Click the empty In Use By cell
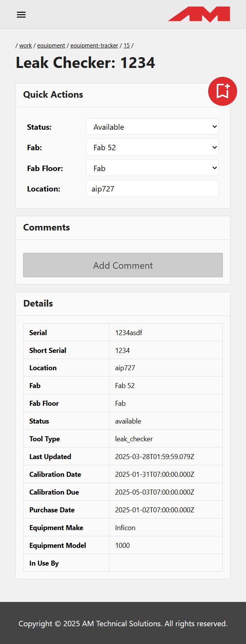Image resolution: width=246 pixels, height=644 pixels. tap(166, 563)
